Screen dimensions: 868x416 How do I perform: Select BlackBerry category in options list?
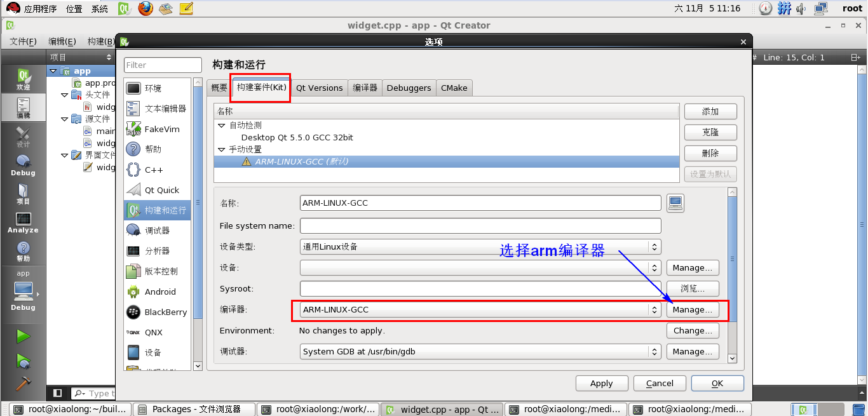tap(158, 312)
